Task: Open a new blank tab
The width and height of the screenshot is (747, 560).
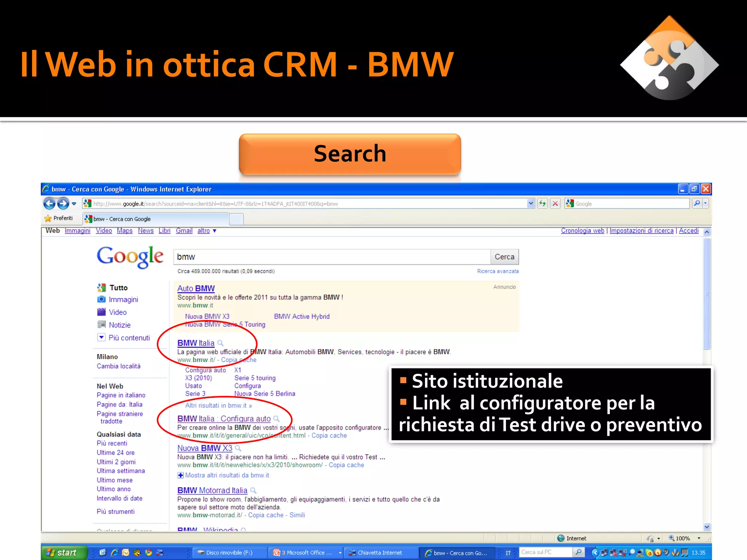Action: pos(236,219)
